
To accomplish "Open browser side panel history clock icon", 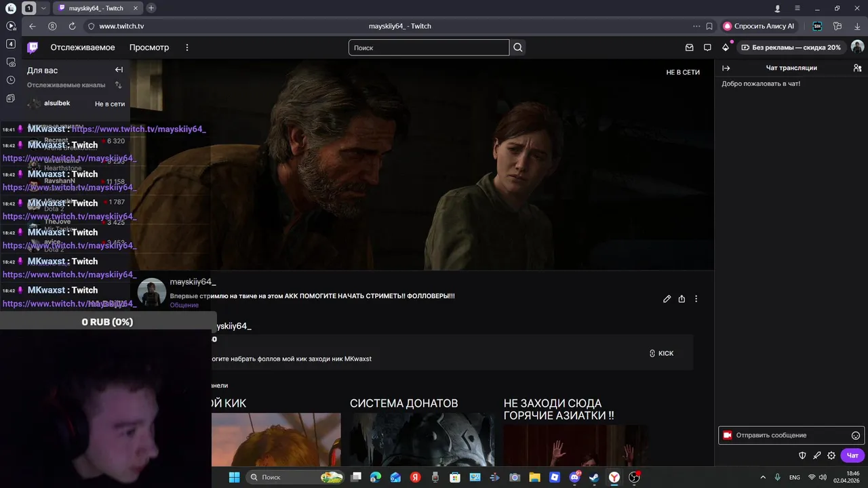I will tap(11, 80).
